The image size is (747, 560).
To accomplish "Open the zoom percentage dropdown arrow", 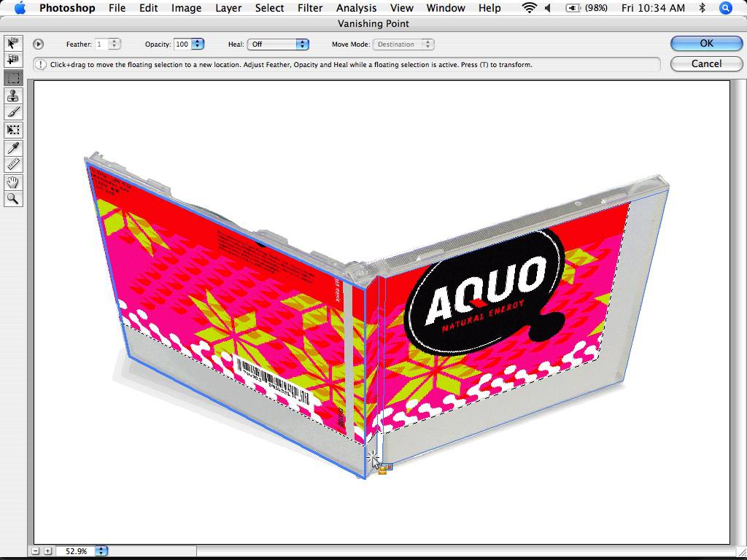I will click(101, 551).
